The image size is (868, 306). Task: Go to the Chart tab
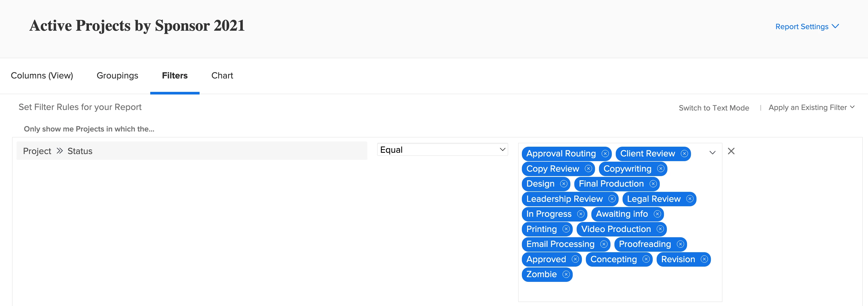[x=222, y=76]
